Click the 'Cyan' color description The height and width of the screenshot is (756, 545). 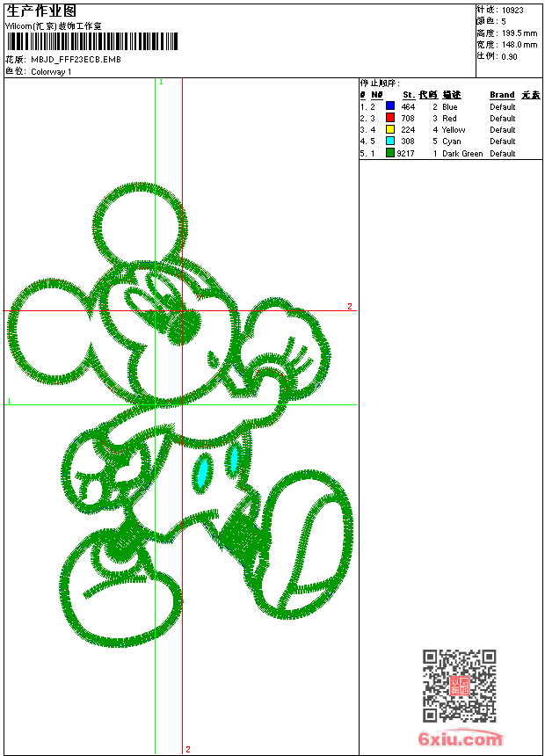452,142
